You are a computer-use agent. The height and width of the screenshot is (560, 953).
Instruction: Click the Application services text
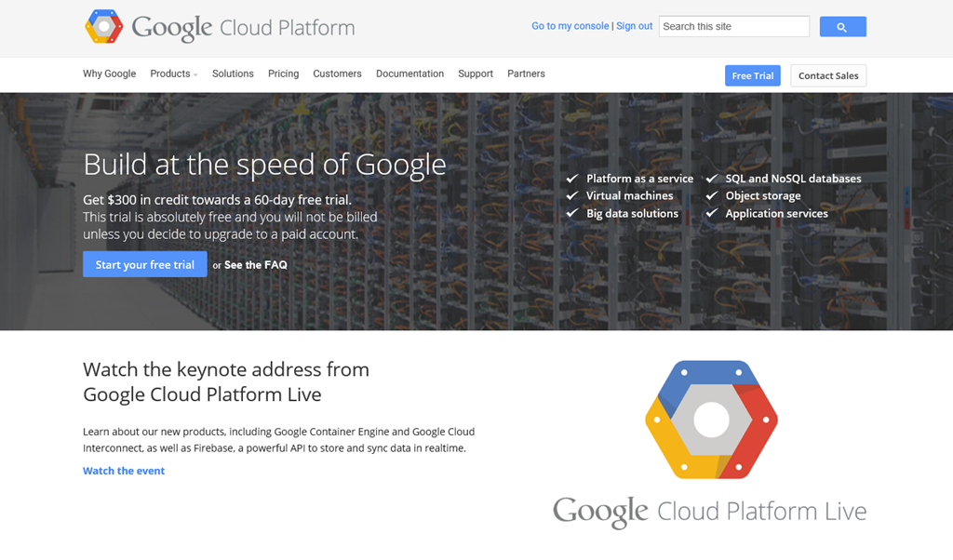pyautogui.click(x=776, y=213)
